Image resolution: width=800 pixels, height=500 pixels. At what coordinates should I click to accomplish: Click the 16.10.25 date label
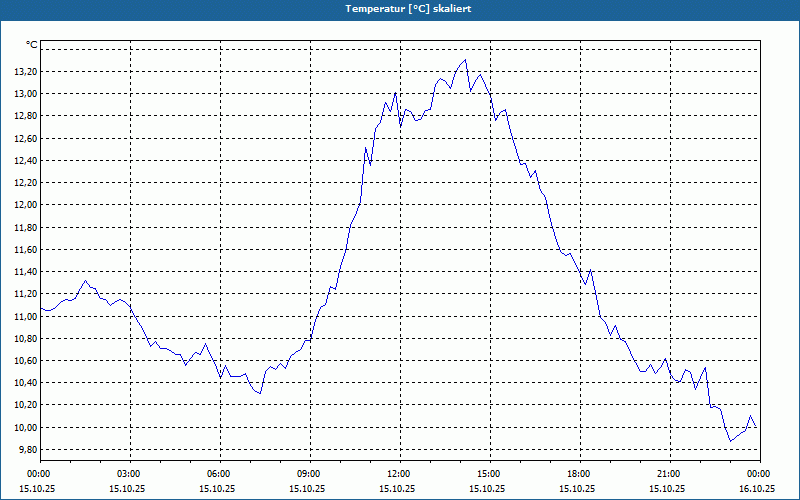pos(758,488)
